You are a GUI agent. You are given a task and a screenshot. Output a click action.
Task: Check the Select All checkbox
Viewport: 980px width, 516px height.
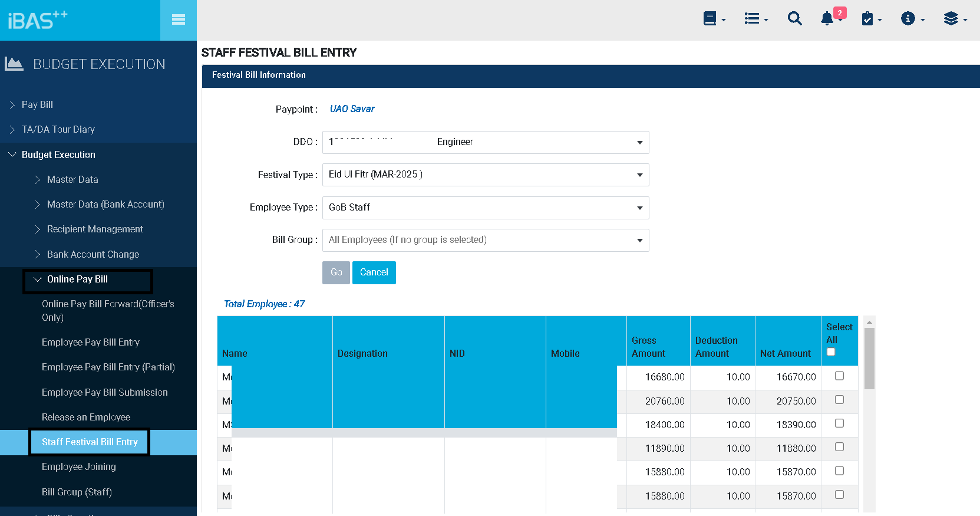coord(831,352)
